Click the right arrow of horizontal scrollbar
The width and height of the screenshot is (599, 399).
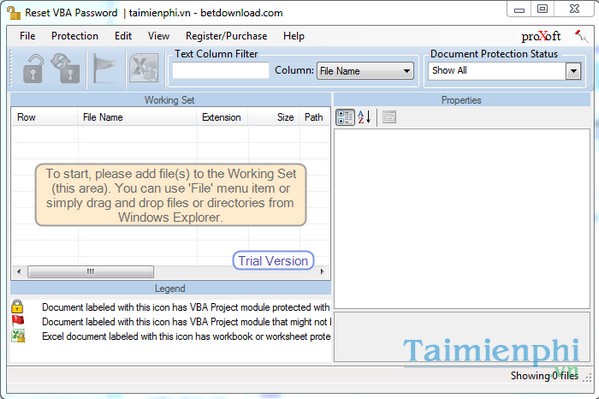coord(322,272)
